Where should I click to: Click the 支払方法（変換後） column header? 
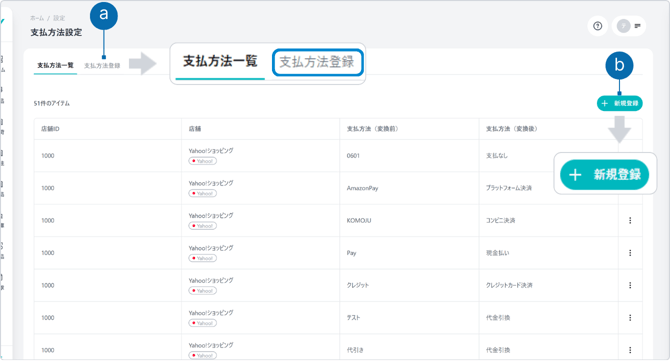511,129
